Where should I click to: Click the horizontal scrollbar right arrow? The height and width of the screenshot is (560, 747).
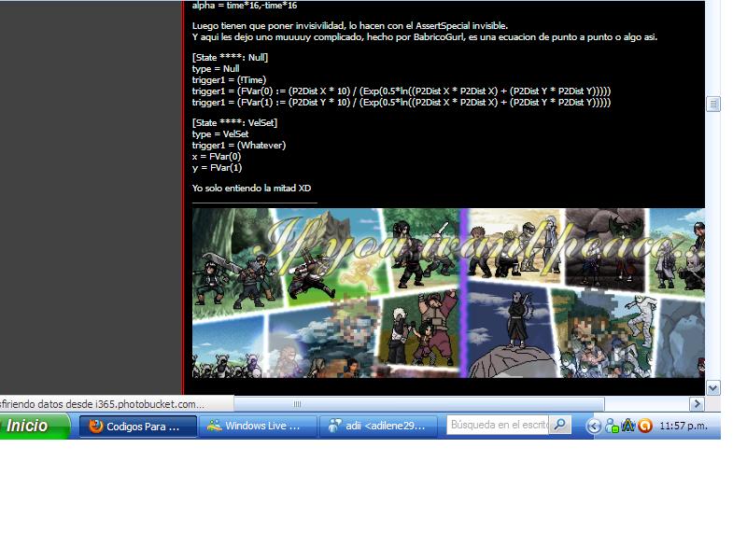click(697, 404)
